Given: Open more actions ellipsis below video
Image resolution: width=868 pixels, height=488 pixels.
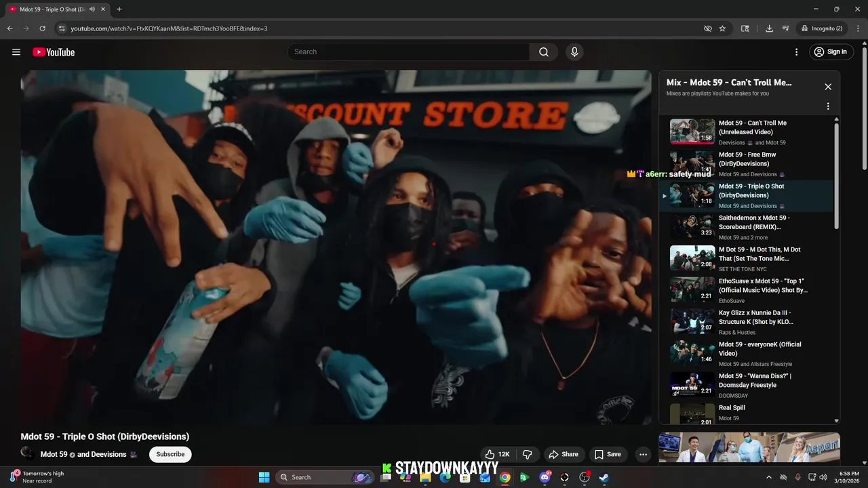Looking at the screenshot, I should (x=643, y=454).
